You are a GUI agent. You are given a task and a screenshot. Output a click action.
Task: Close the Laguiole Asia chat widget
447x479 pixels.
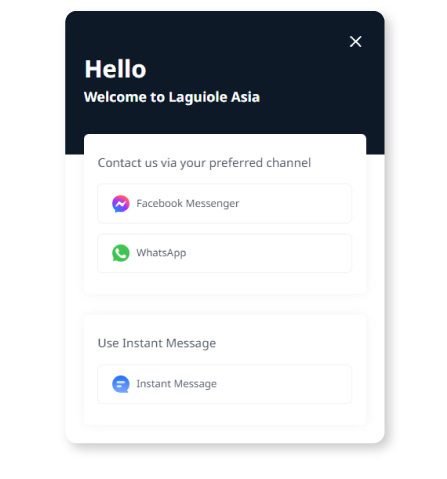coord(356,42)
